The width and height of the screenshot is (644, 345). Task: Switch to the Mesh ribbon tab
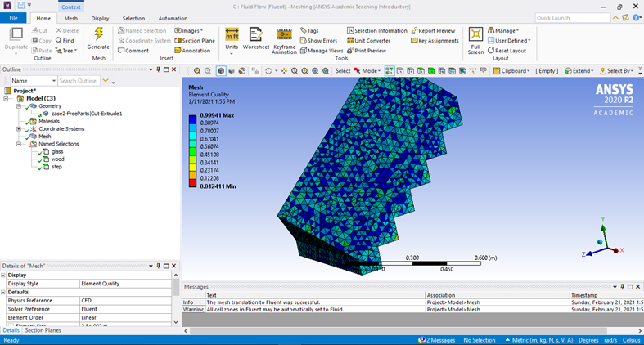point(70,19)
